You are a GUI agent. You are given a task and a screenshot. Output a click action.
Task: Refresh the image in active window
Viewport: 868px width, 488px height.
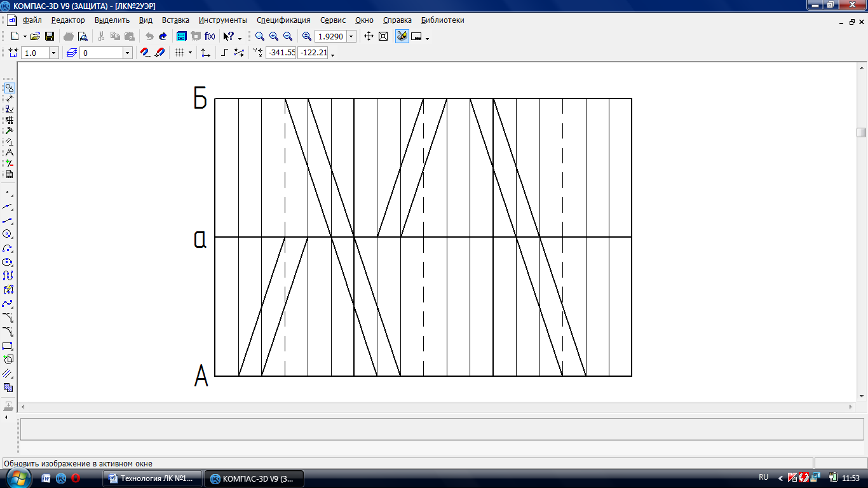pos(402,36)
